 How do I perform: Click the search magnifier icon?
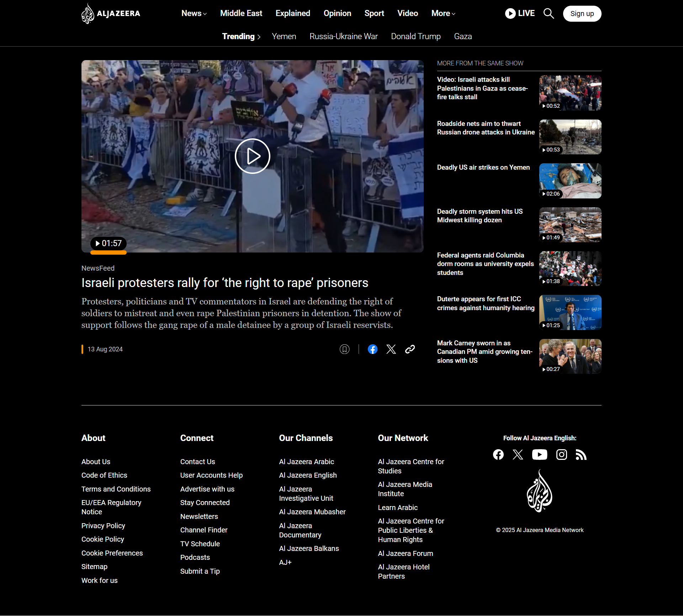(549, 14)
